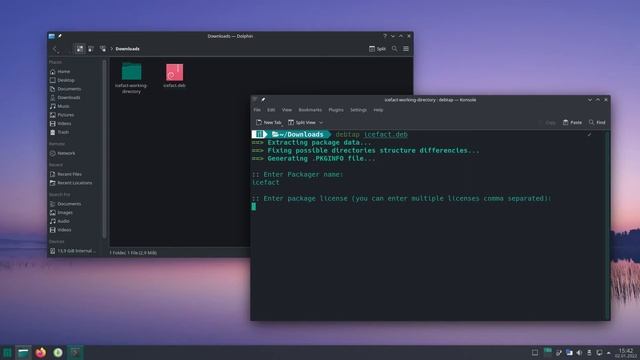The image size is (640, 360).
Task: Go back in Dolphin navigation
Action: point(55,49)
